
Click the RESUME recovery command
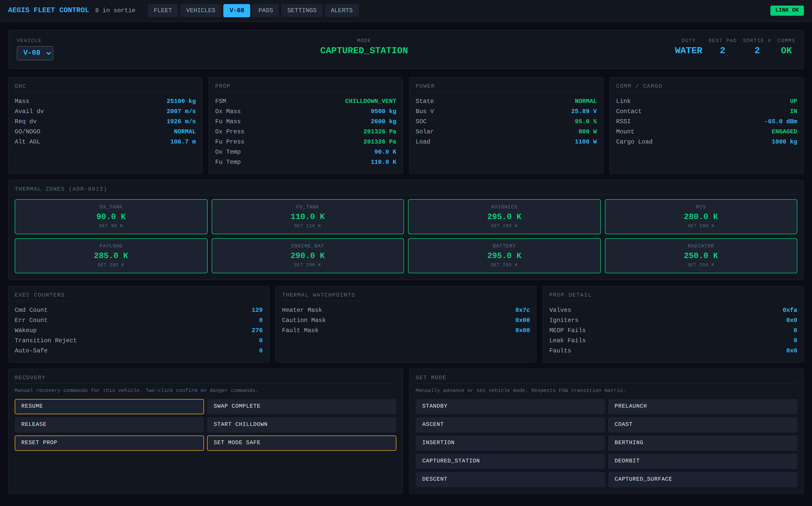click(109, 406)
